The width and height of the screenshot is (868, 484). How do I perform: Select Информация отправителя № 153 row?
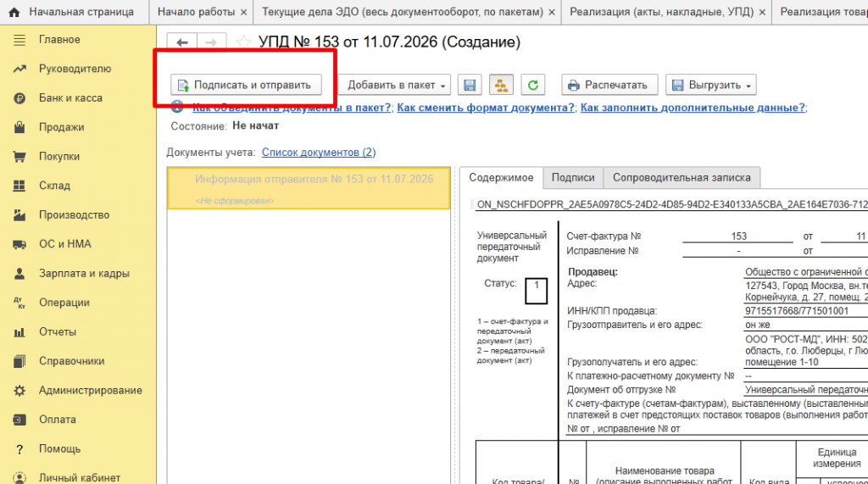pyautogui.click(x=309, y=188)
